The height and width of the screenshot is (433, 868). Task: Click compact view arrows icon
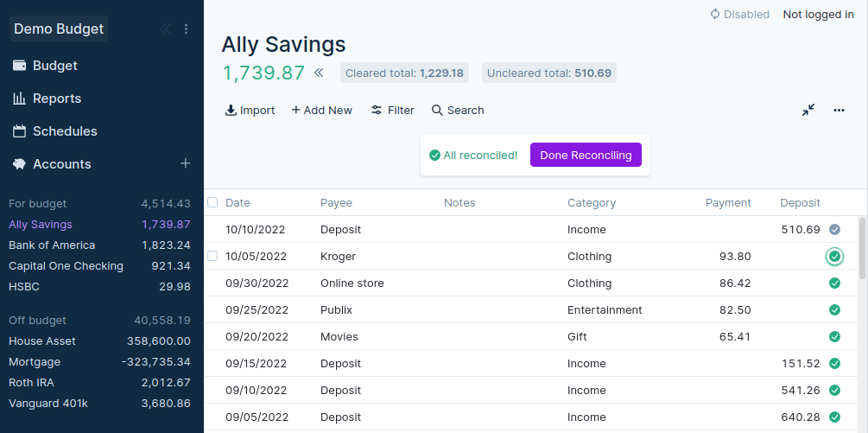click(808, 110)
